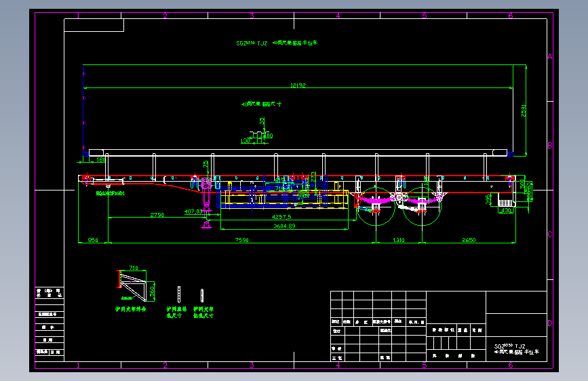Click the SGZ9350 TJZ drawing title at top
The image size is (588, 381).
[277, 43]
